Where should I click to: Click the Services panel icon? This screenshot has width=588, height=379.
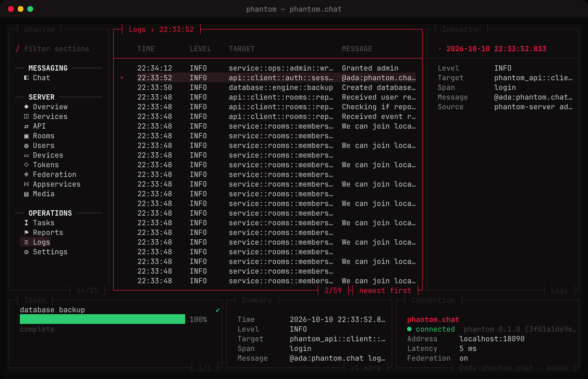click(27, 117)
